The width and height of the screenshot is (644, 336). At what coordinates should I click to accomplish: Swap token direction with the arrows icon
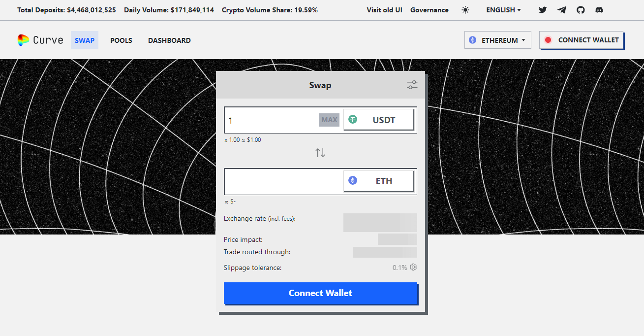tap(320, 153)
